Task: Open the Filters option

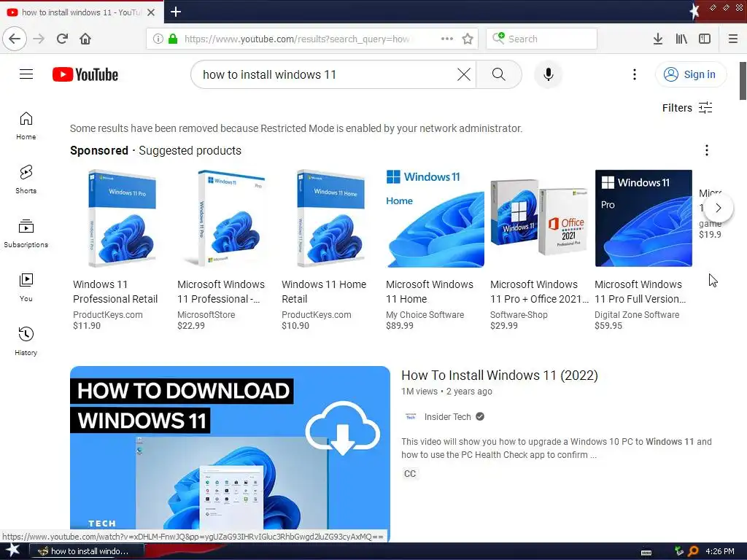Action: [687, 108]
